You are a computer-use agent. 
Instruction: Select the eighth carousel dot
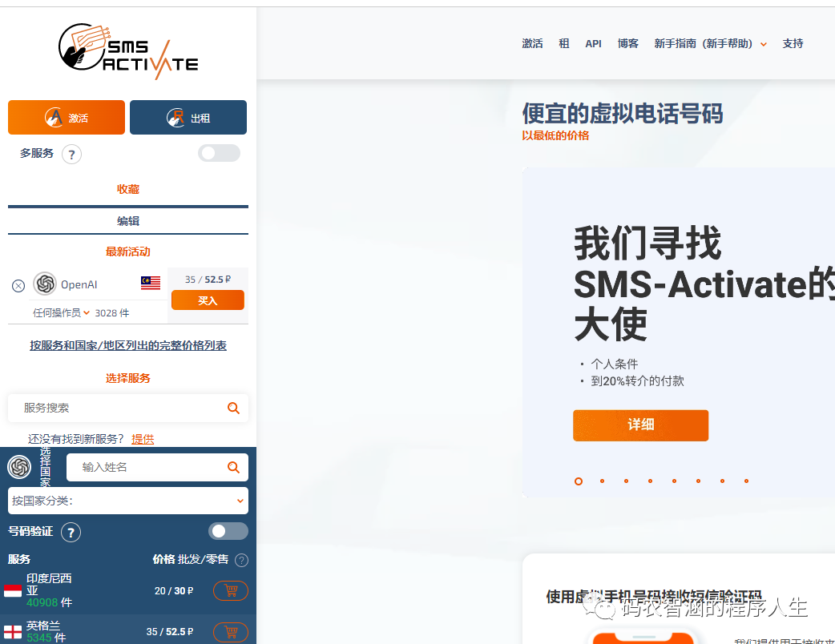tap(747, 481)
